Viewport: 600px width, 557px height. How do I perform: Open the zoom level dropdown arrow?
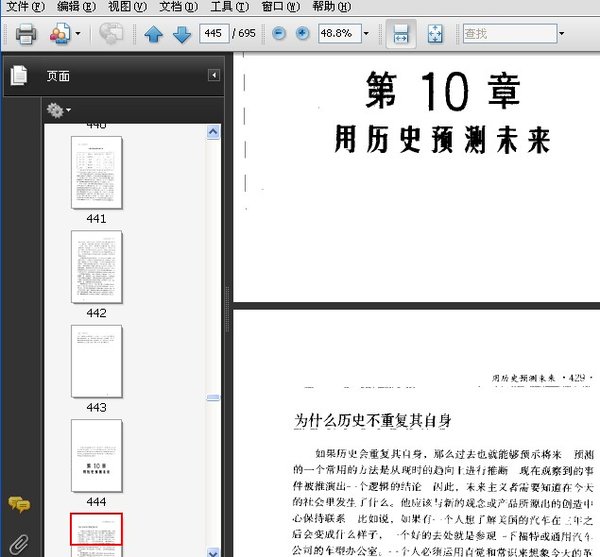click(366, 34)
